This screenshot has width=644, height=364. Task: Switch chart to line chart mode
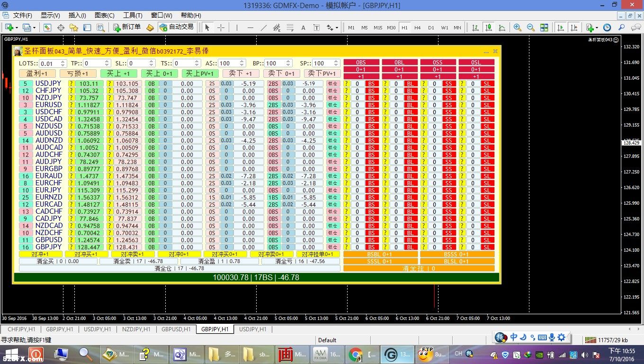tap(502, 27)
